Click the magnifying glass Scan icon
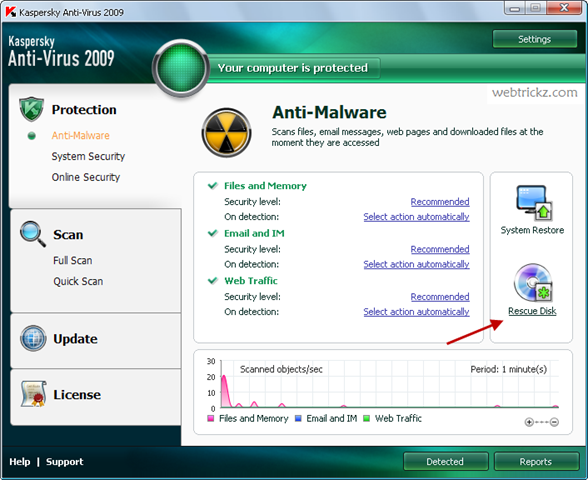This screenshot has width=588, height=480. pyautogui.click(x=33, y=234)
